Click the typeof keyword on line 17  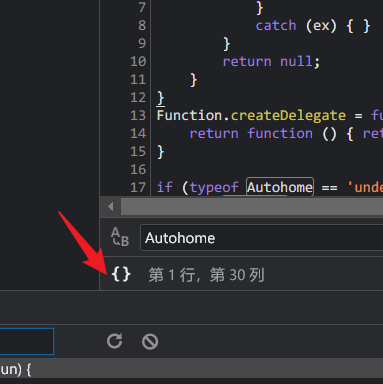tap(214, 188)
